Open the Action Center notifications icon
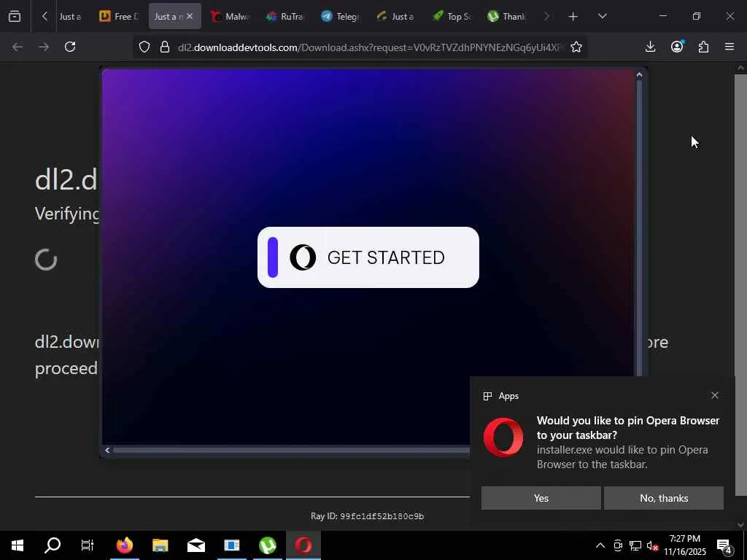Screen dimensions: 747x560 tap(724, 546)
